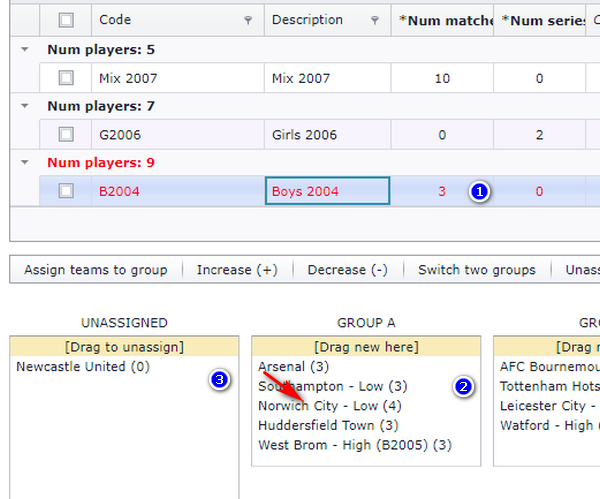Click num series value 2 for G2006

540,135
